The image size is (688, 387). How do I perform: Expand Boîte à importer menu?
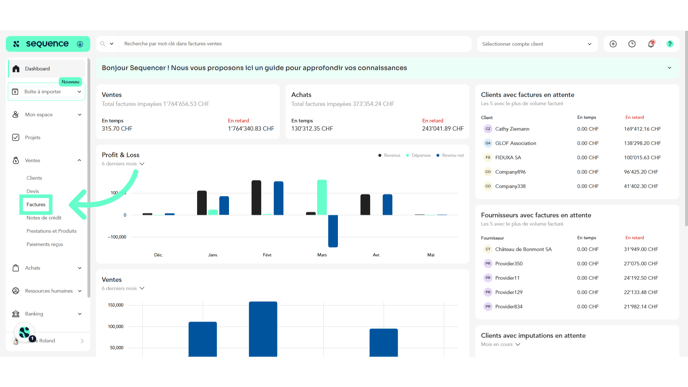click(x=79, y=92)
